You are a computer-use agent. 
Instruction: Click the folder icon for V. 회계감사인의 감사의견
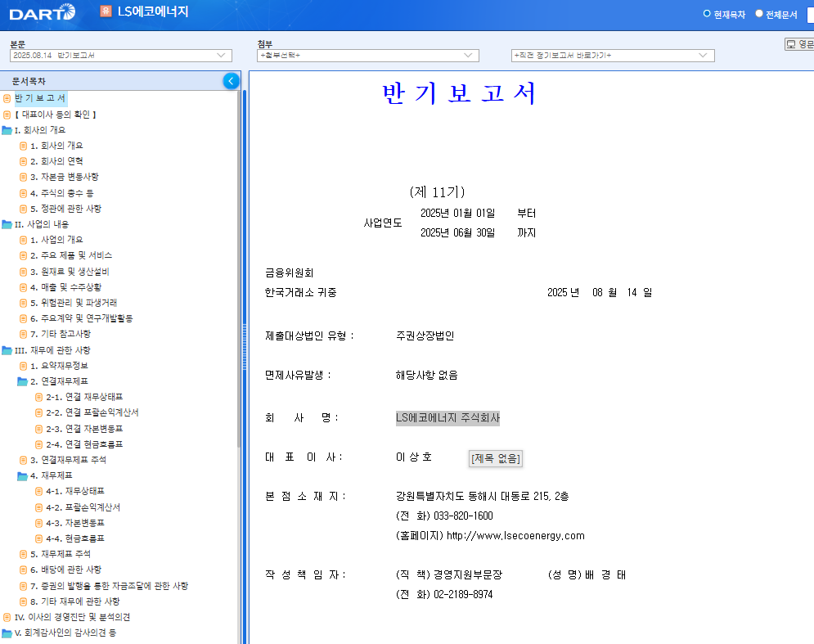pos(7,633)
